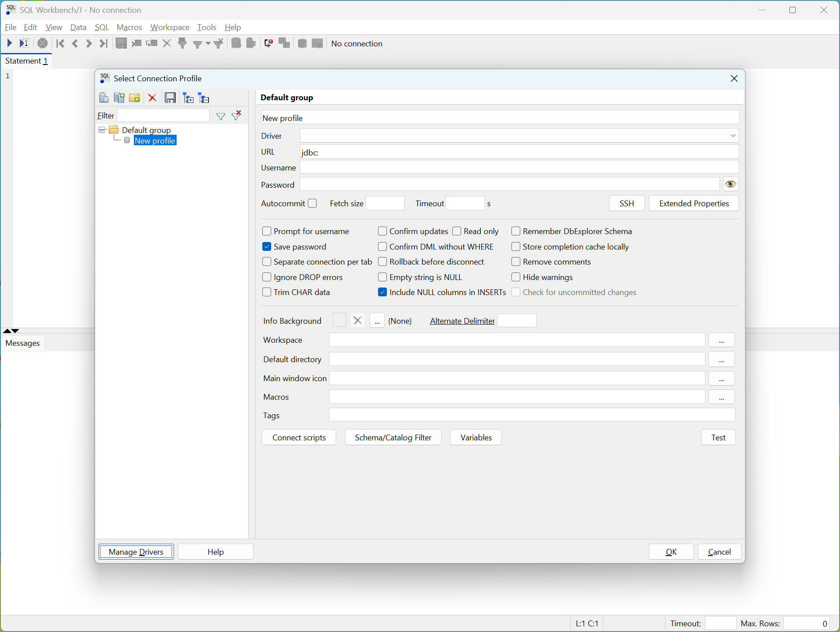Click the next row arrow

pos(89,43)
